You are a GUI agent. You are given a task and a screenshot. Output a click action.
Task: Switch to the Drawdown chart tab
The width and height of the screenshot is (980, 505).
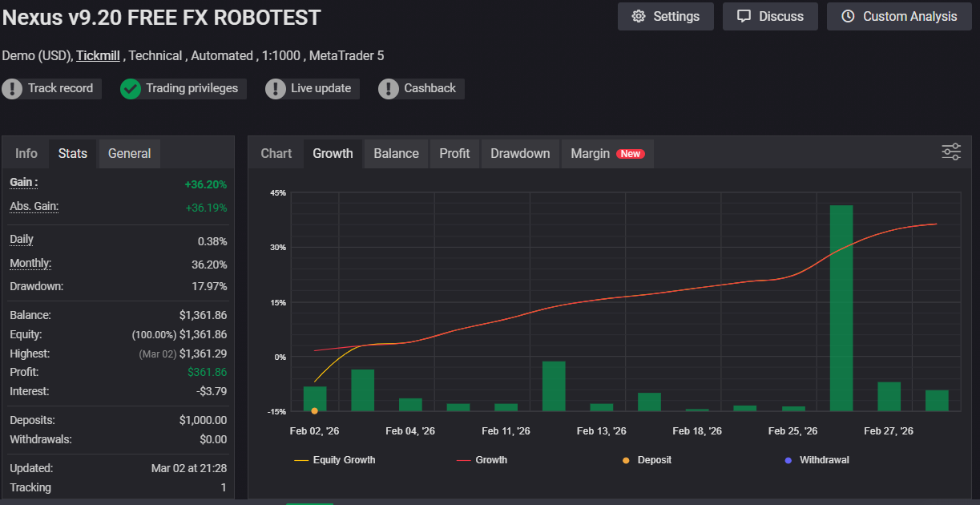coord(520,153)
